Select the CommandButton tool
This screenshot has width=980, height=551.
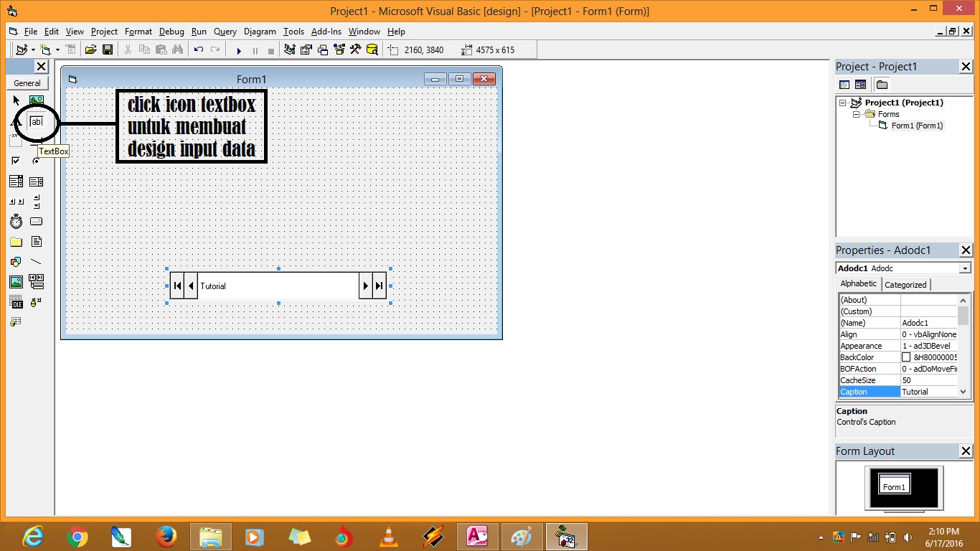36,141
